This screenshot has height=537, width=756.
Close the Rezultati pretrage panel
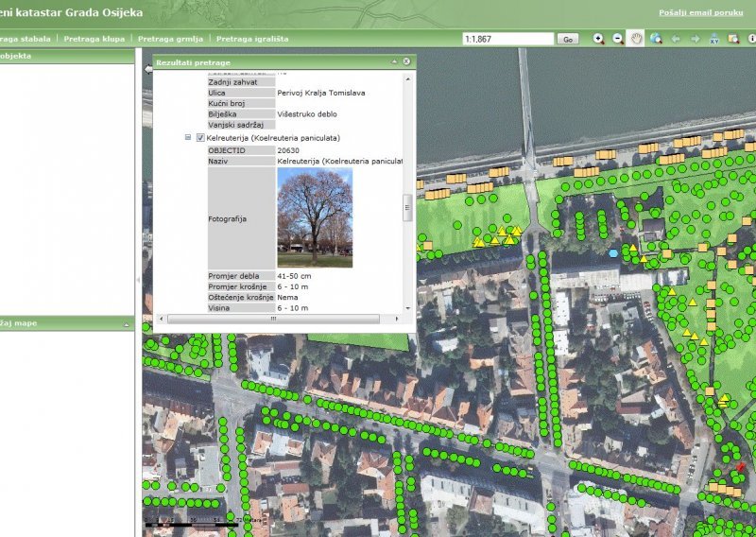coord(406,61)
